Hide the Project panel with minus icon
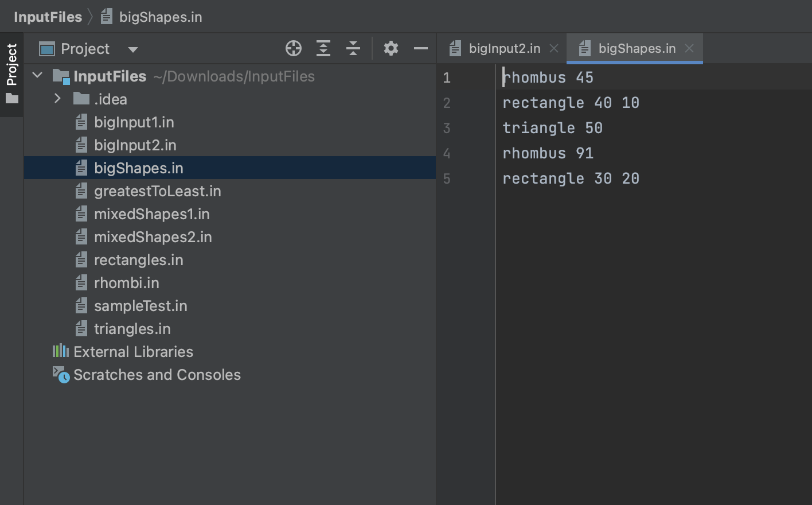Viewport: 812px width, 505px height. 421,49
